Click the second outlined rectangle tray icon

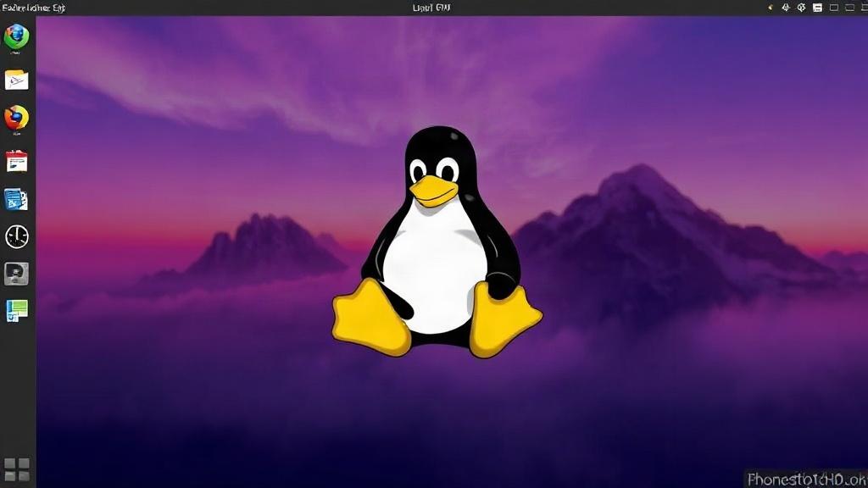pos(849,8)
